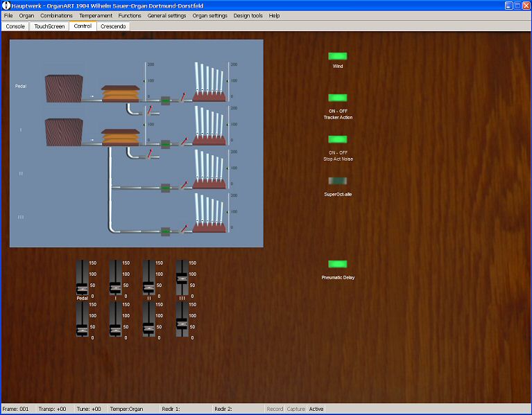Toggle the green Wind indicator switch
Viewport: 532px width, 415px height.
338,56
